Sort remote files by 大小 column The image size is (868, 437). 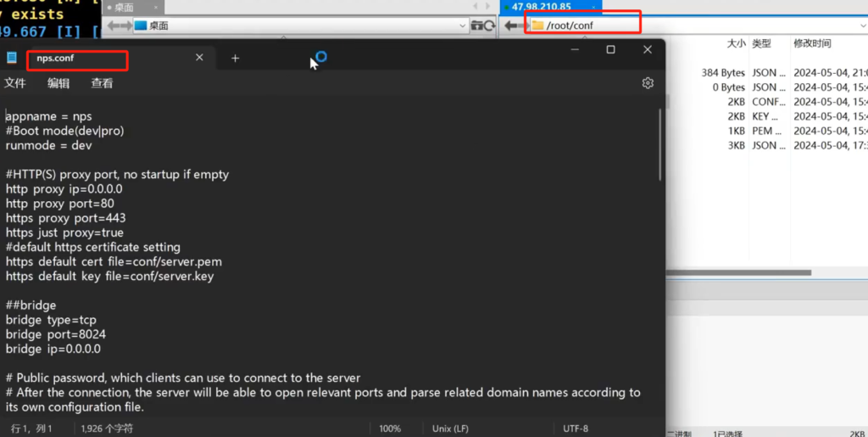coord(736,43)
